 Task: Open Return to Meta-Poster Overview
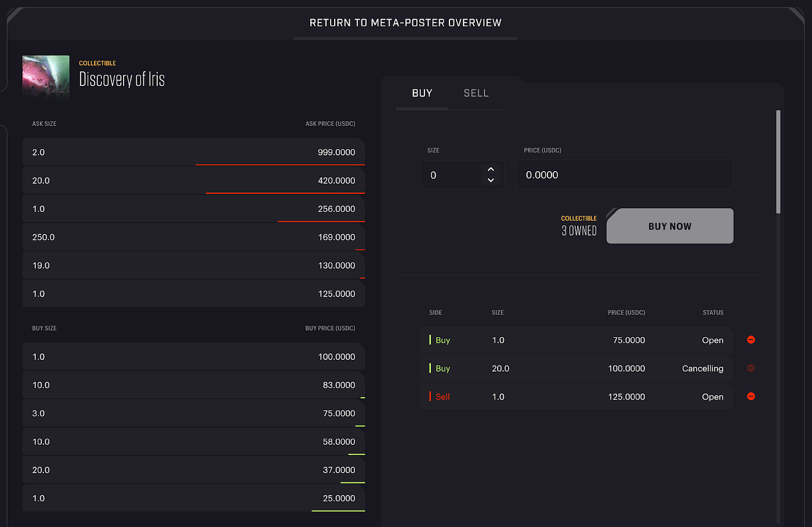(405, 23)
